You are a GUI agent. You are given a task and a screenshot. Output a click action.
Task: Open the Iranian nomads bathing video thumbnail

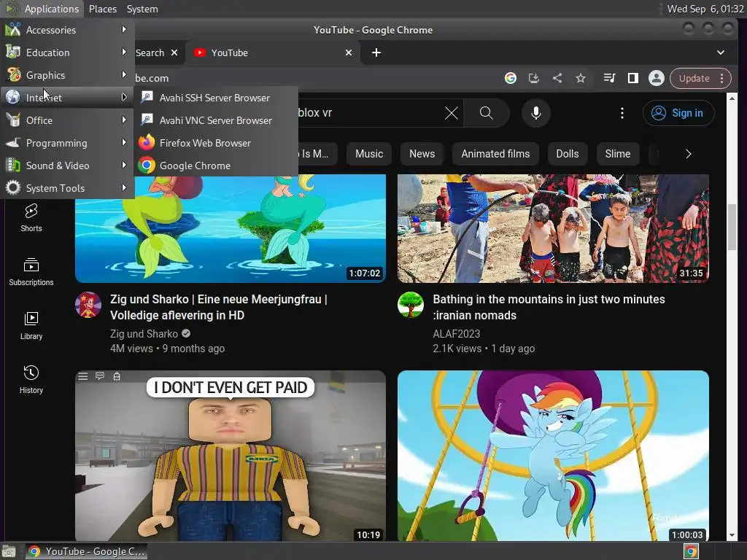[x=553, y=228]
